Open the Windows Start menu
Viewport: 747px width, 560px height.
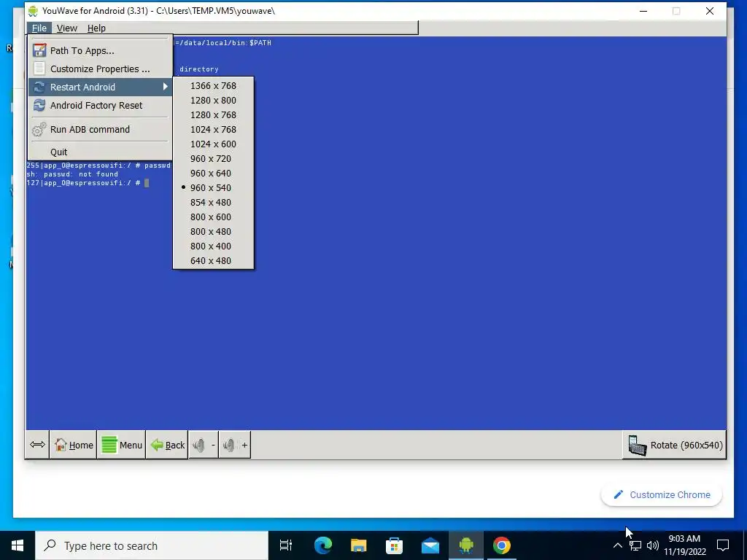[18, 545]
